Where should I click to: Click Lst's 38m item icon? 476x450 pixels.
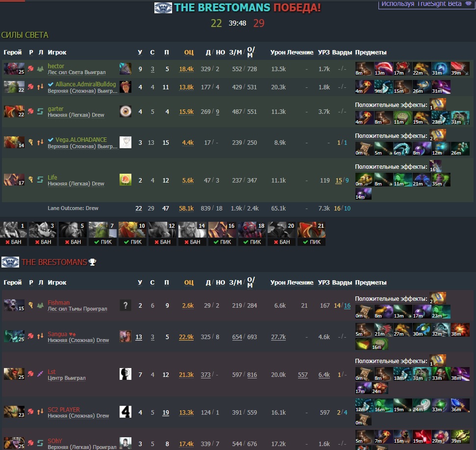point(460,373)
